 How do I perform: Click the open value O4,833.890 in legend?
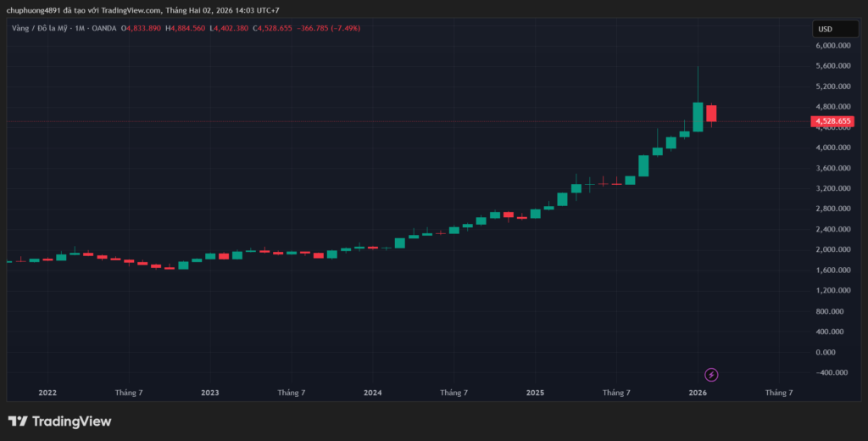(141, 28)
